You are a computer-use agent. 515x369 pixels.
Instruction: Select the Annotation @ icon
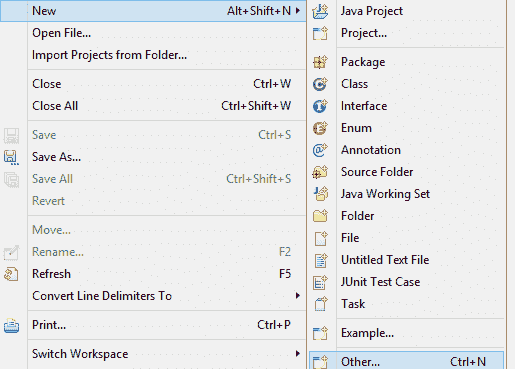[320, 150]
